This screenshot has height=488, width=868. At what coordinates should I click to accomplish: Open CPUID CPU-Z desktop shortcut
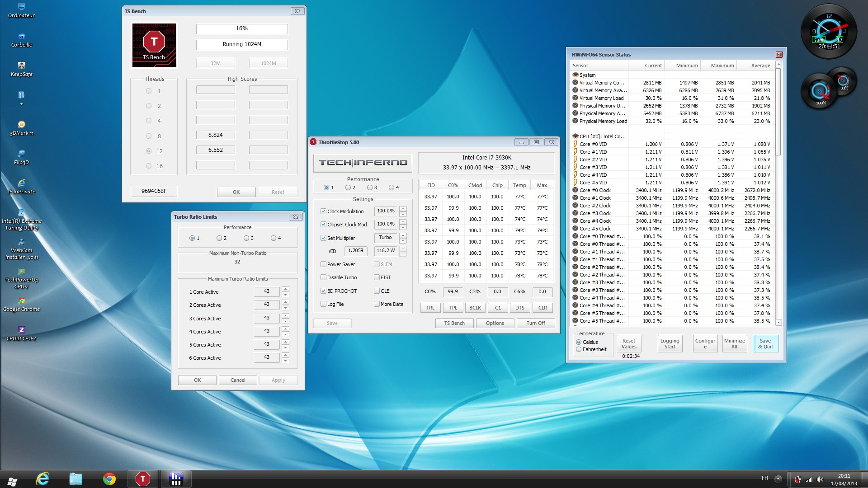pyautogui.click(x=21, y=333)
